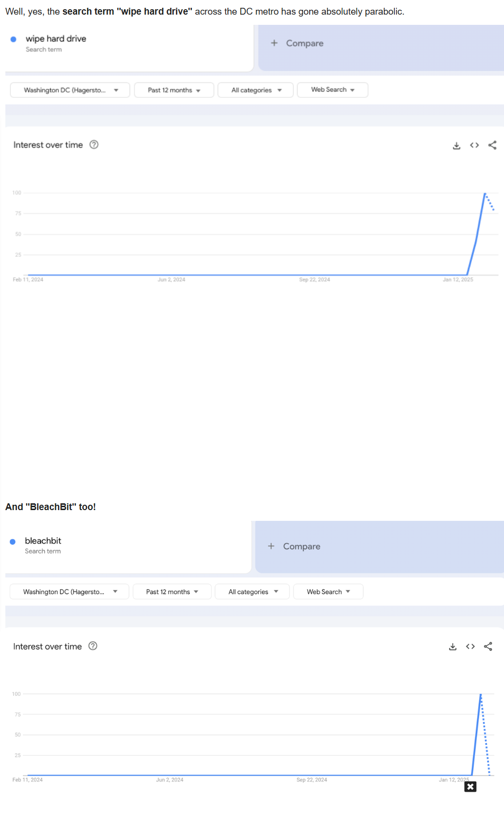
Task: Click the bold 'And "BleachBit" too!' heading
Action: point(51,507)
